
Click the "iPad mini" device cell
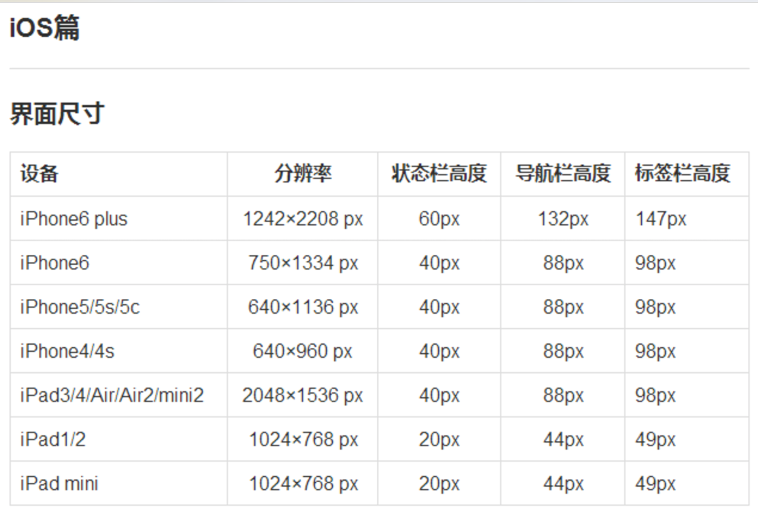point(59,484)
